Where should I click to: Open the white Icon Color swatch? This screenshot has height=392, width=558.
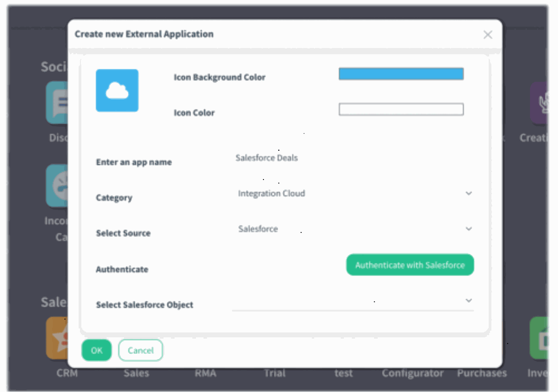pos(401,109)
